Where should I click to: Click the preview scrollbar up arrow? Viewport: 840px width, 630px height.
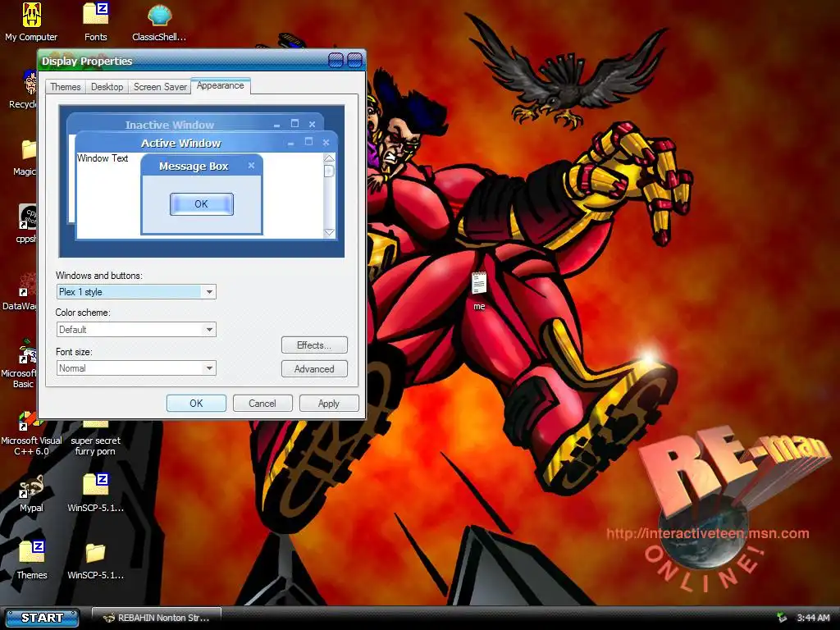tap(329, 158)
